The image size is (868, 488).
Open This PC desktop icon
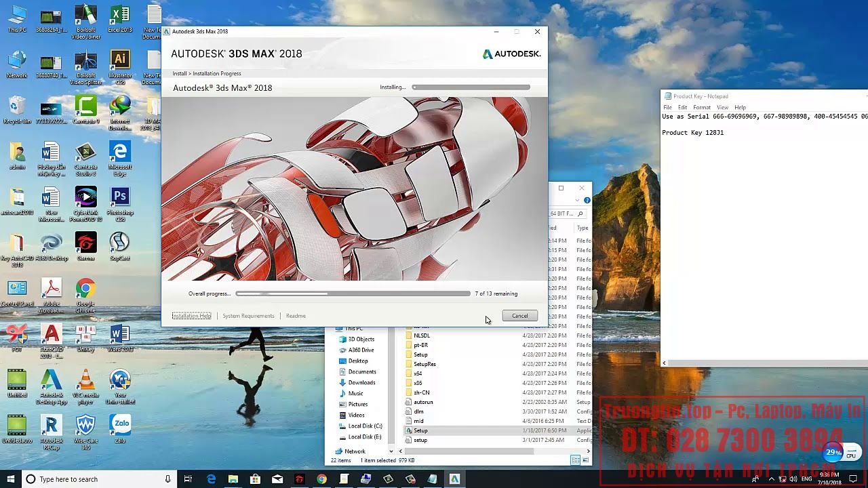pos(17,18)
